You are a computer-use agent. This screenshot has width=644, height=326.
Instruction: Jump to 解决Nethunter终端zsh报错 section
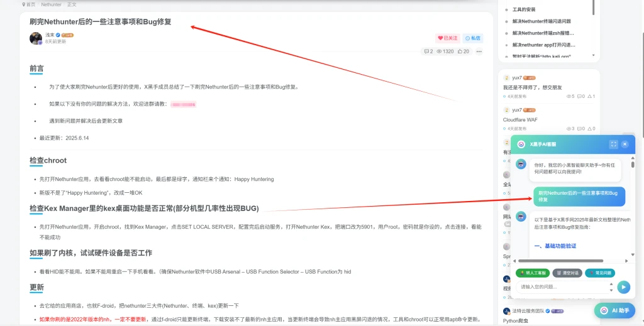(543, 33)
